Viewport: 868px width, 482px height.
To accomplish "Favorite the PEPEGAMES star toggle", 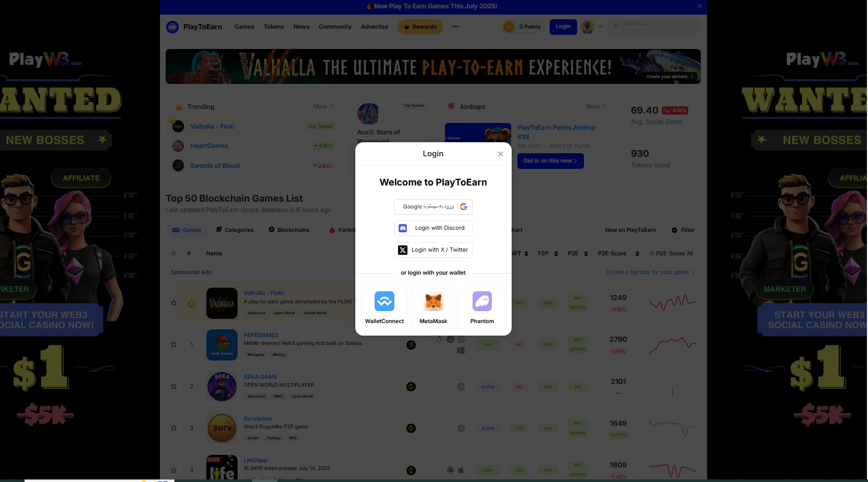I will pos(174,344).
